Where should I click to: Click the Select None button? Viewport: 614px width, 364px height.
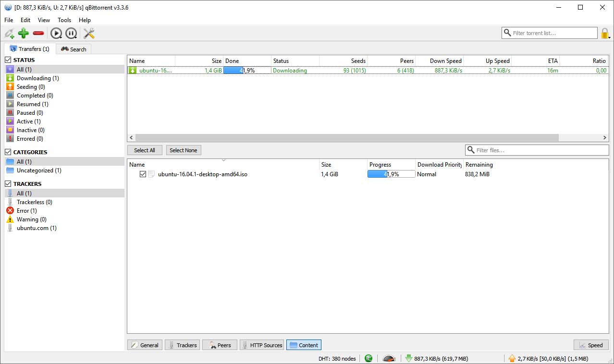[x=184, y=150]
